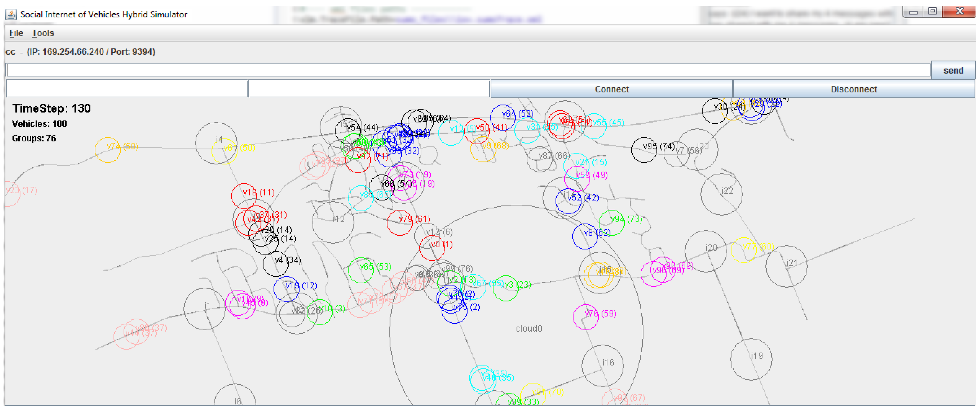The height and width of the screenshot is (410, 980).
Task: Select infrastructure node i21
Action: pyautogui.click(x=787, y=266)
